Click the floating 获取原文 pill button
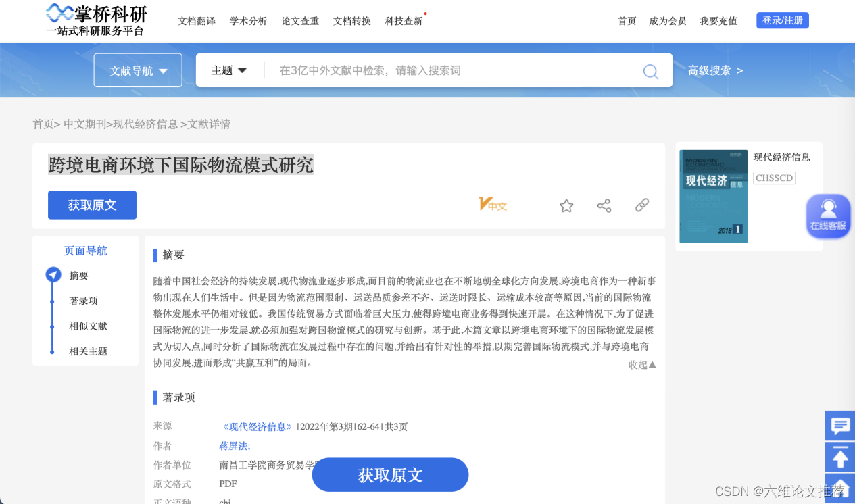 click(x=390, y=475)
